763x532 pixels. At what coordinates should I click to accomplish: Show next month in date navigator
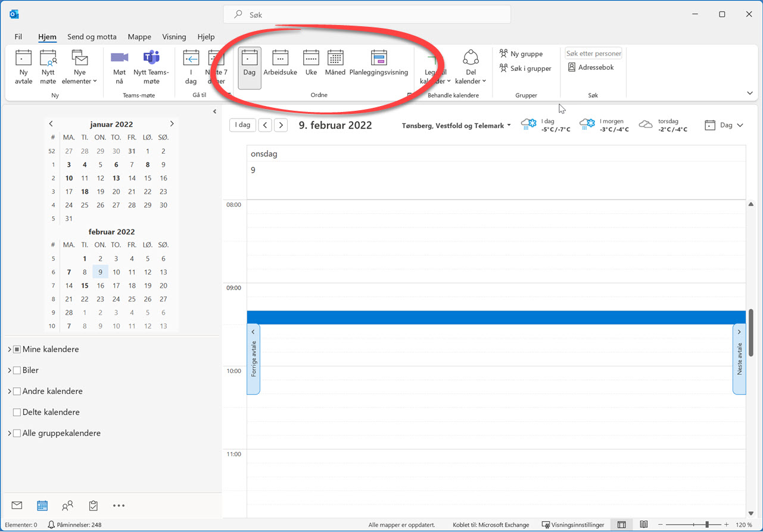coord(172,124)
